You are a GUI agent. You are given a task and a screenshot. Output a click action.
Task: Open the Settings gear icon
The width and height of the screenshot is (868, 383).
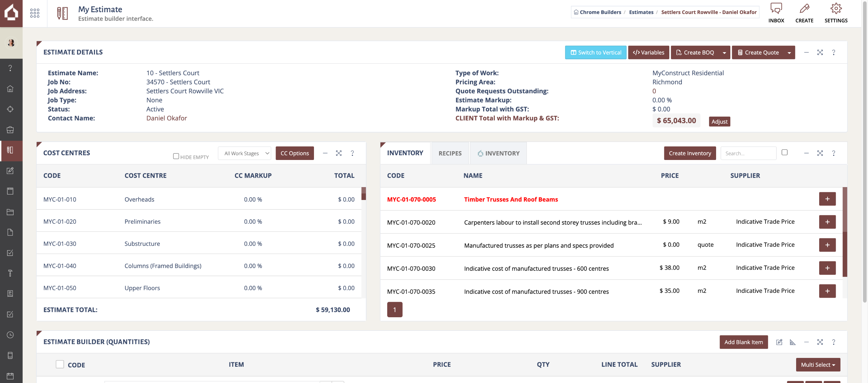click(x=836, y=8)
